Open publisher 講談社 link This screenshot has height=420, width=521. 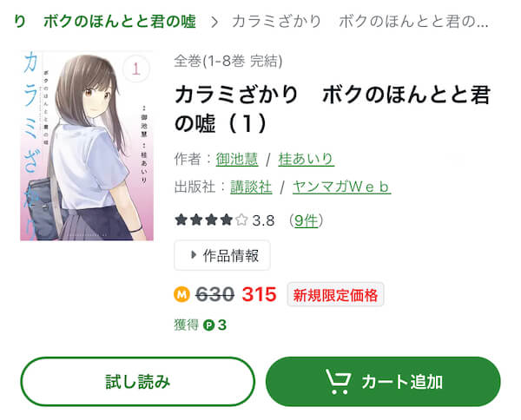pos(251,187)
